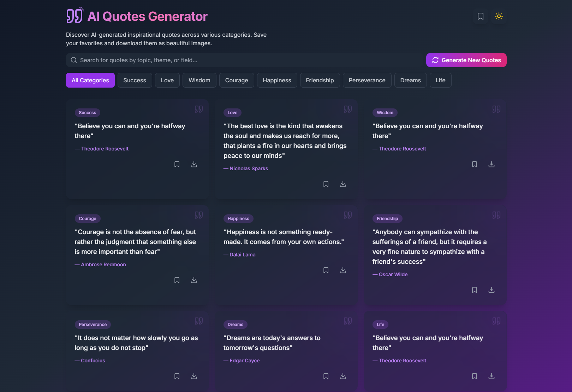The width and height of the screenshot is (572, 392).
Task: Download the Nicholas Sparks Love quote image
Action: tap(342, 184)
